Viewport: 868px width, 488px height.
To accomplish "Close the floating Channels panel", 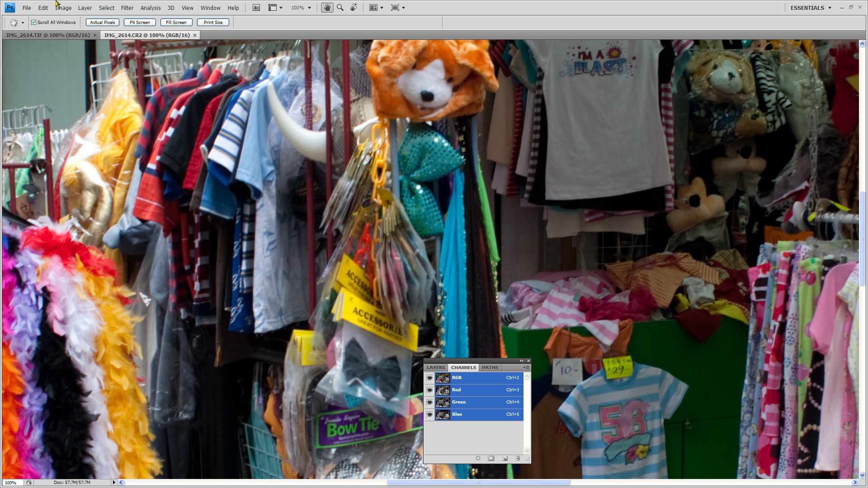I will pyautogui.click(x=528, y=361).
